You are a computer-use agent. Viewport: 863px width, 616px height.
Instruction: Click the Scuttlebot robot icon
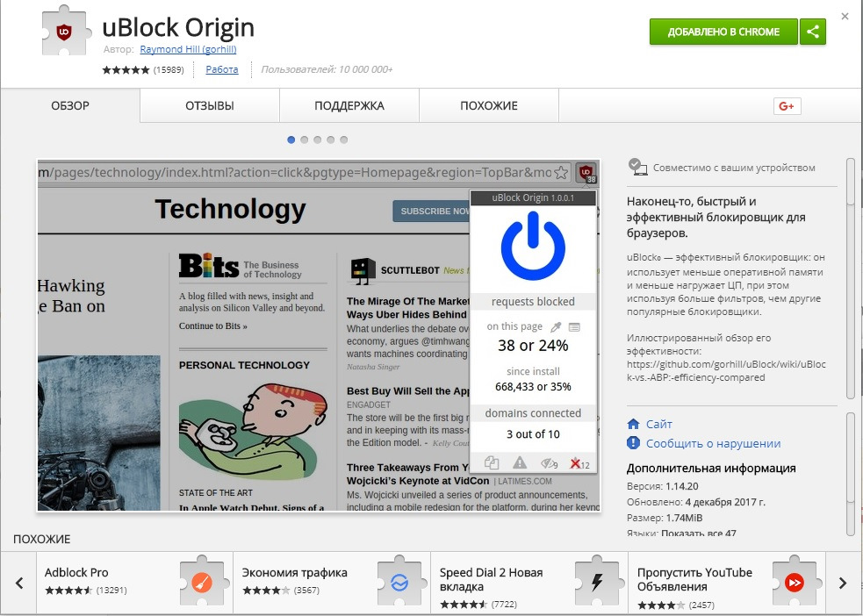click(363, 270)
